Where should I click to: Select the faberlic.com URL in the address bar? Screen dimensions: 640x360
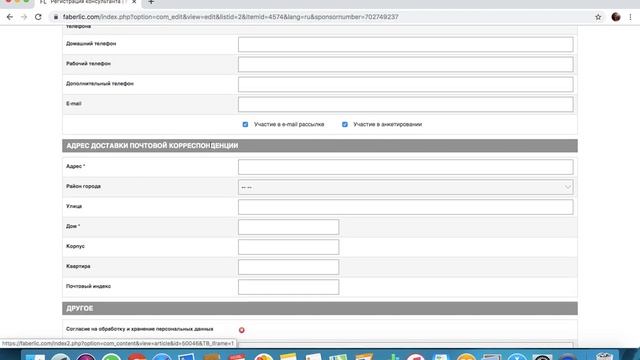[230, 17]
